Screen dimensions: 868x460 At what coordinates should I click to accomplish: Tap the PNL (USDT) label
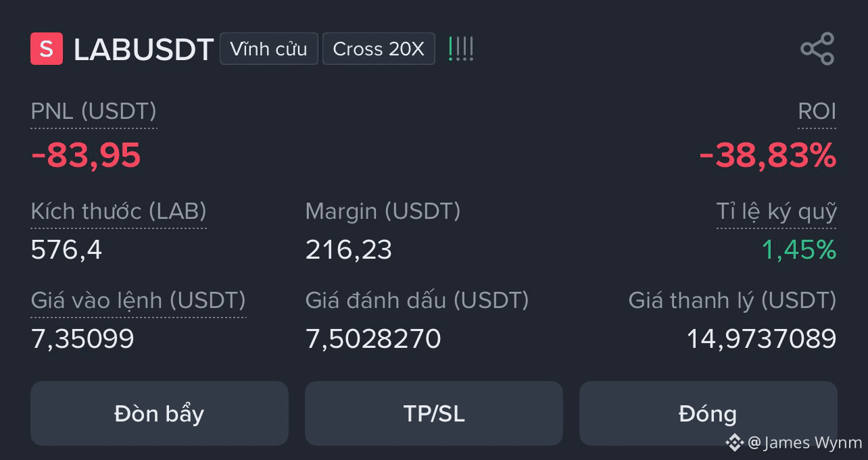[x=94, y=111]
